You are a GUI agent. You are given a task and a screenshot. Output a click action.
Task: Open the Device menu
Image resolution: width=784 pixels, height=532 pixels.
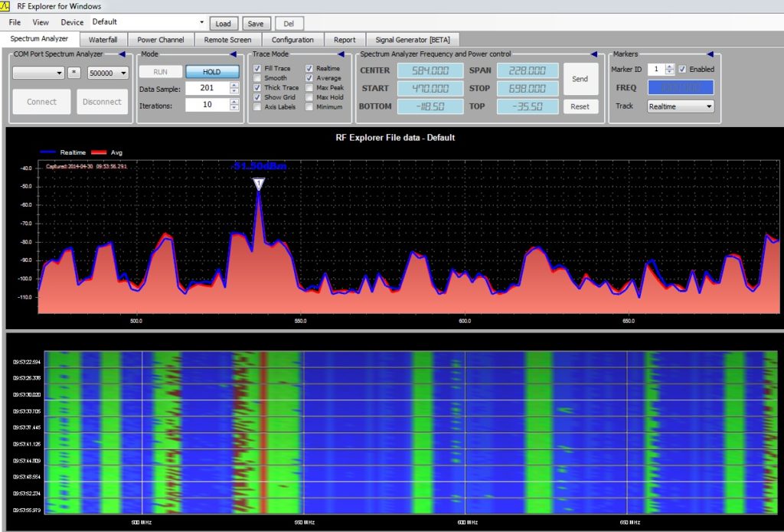point(72,22)
